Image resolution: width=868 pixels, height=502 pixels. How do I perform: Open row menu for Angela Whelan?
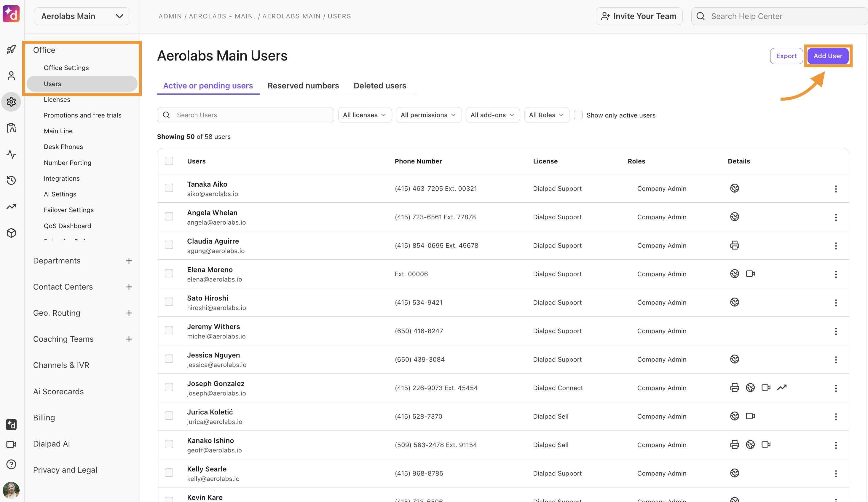click(836, 217)
